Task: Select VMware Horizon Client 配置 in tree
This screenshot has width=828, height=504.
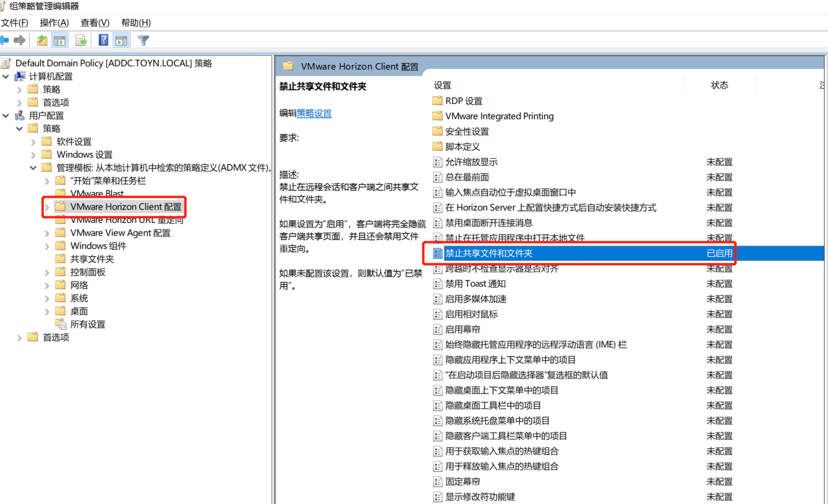Action: [126, 206]
